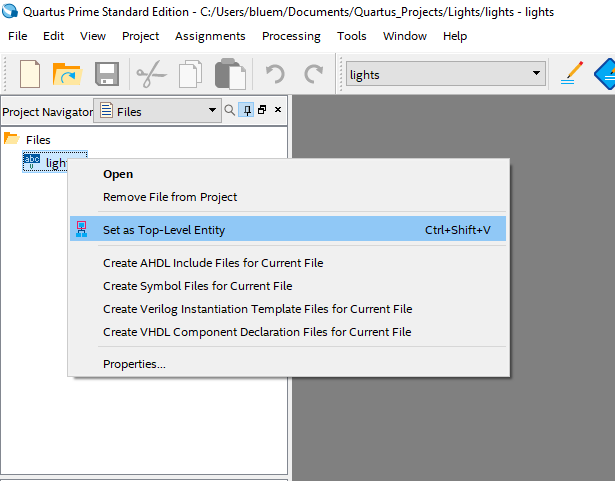Click the Undo arrow icon

[275, 74]
